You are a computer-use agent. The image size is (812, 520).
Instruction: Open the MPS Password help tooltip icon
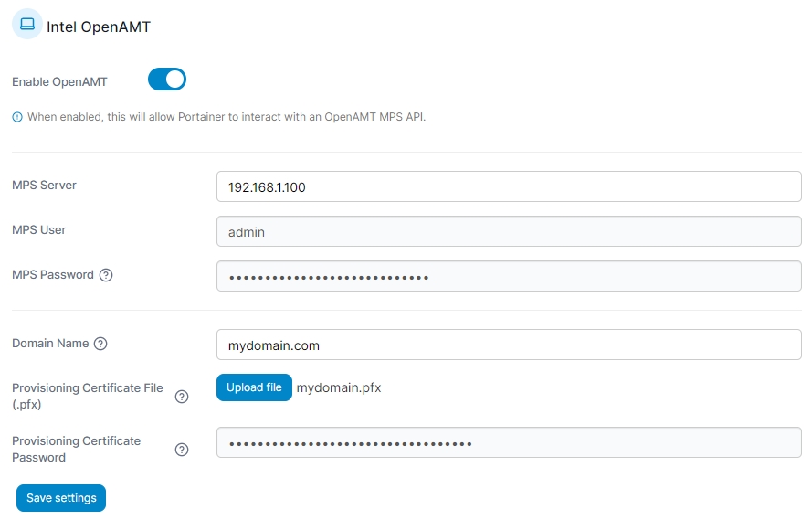[x=106, y=275]
